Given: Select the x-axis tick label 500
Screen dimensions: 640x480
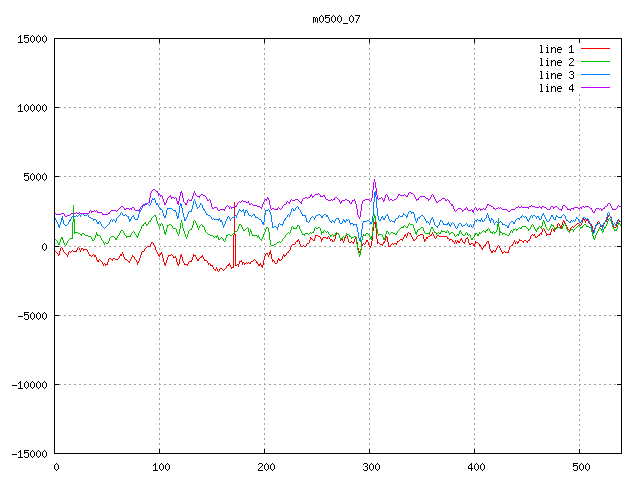Looking at the screenshot, I should (x=579, y=467).
